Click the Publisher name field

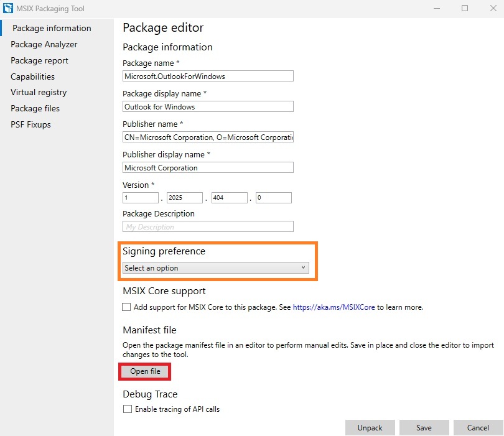pyautogui.click(x=208, y=137)
